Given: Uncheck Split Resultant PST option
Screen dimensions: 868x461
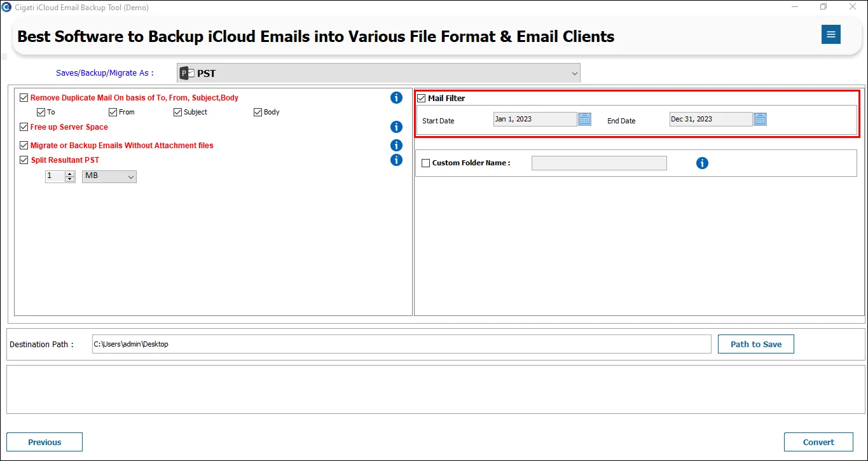Looking at the screenshot, I should click(x=24, y=160).
